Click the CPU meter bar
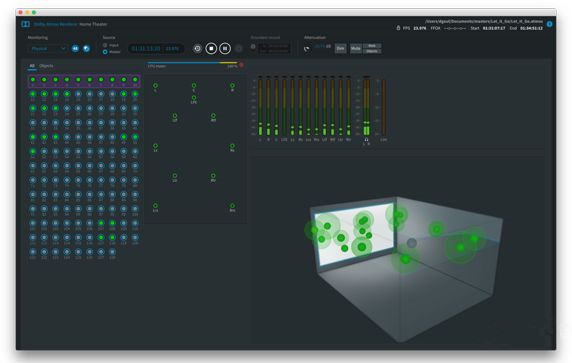 coord(192,63)
